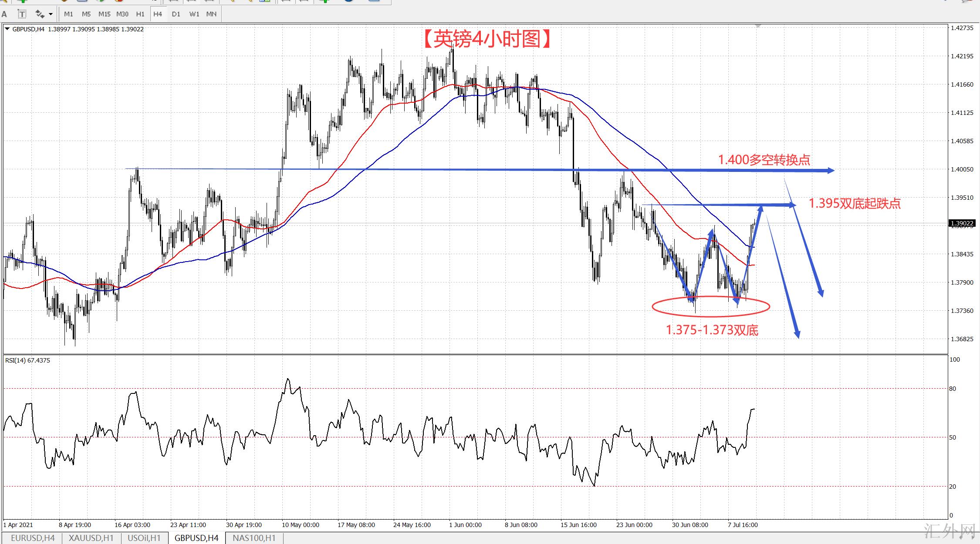Screen dimensions: 980x544
Task: Select the text label tool (T box)
Action: (22, 14)
